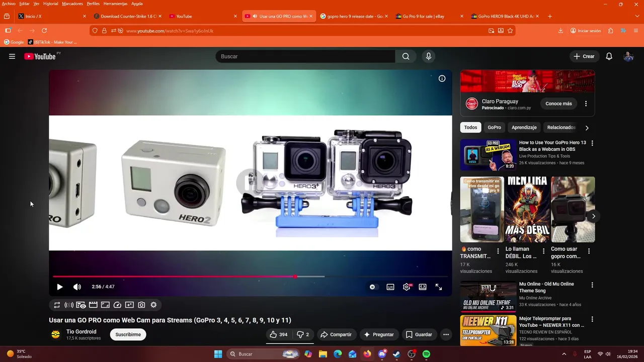
Task: Like the video with 394 likes
Action: coord(278,334)
